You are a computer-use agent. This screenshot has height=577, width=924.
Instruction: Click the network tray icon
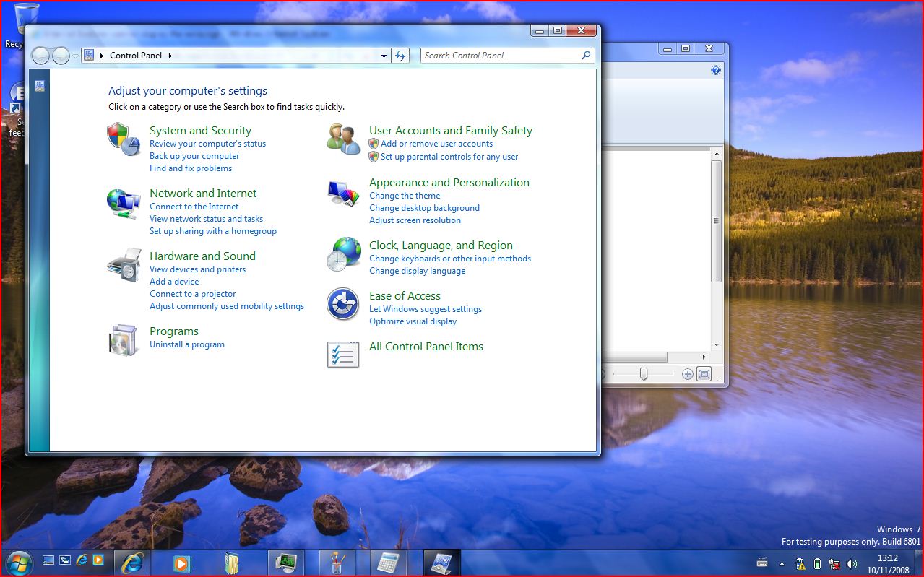coord(834,564)
